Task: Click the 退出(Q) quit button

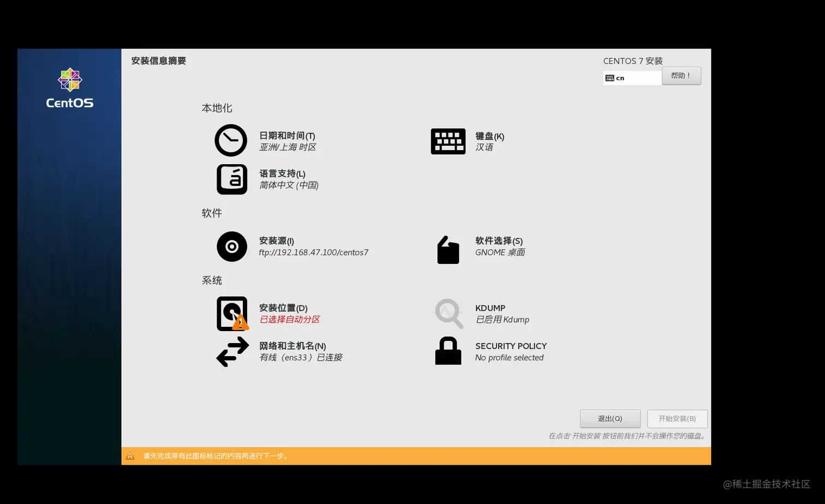Action: tap(610, 419)
